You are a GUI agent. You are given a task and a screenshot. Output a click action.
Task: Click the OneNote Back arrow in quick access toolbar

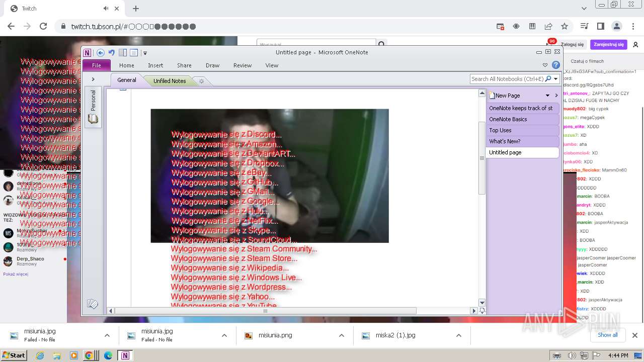tap(101, 53)
